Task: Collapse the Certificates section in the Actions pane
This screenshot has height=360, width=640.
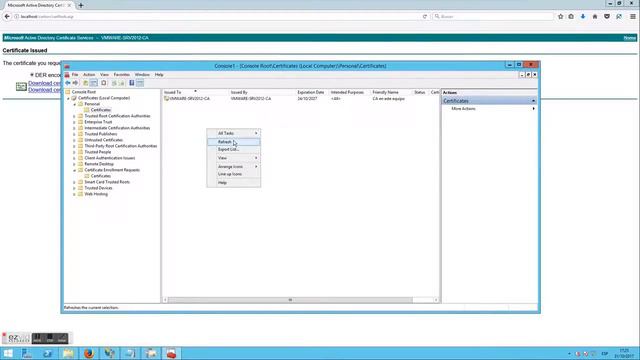Action: (x=533, y=101)
